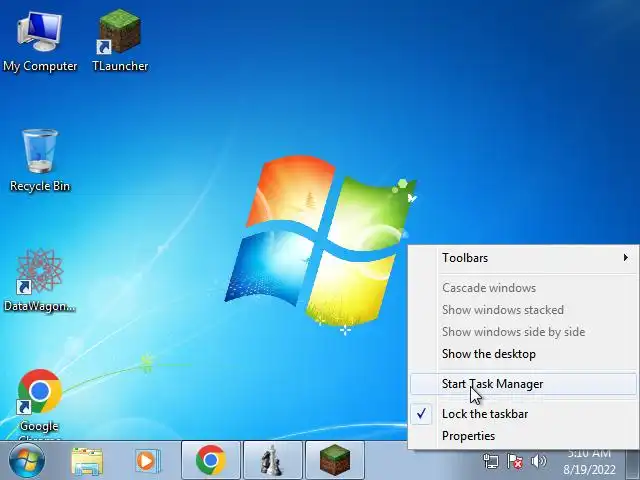Click the network tray icon
The width and height of the screenshot is (640, 480).
[491, 462]
